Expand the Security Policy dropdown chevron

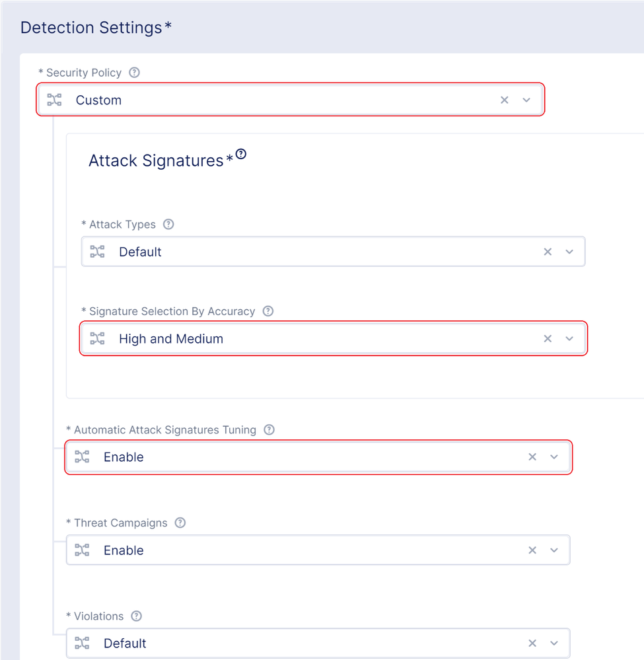526,100
